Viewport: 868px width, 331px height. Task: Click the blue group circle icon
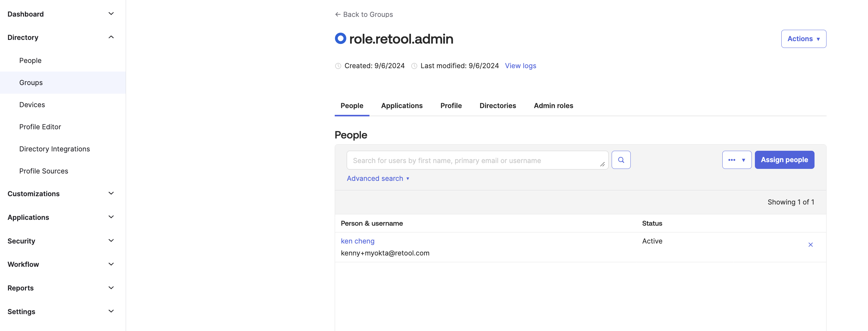[x=340, y=38]
